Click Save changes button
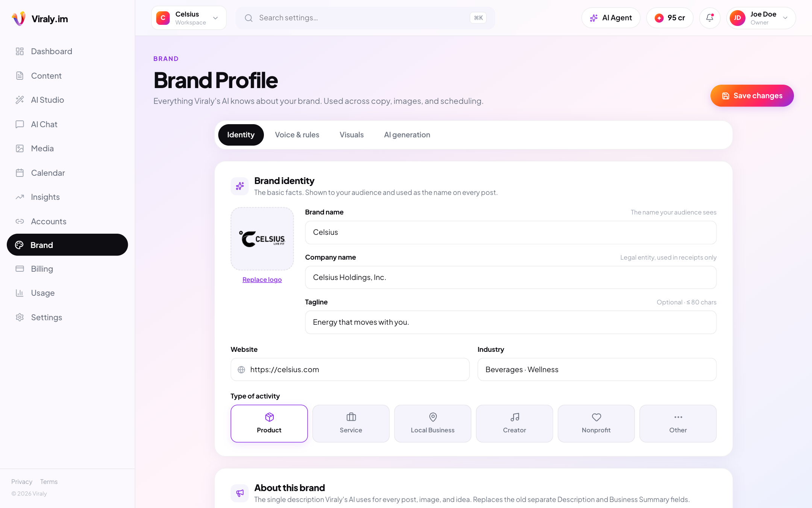 (752, 96)
